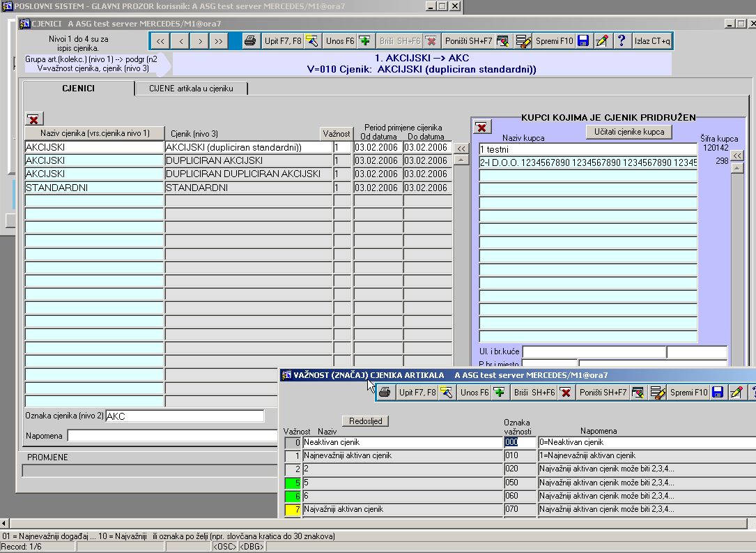Click Upit F7, F8 button in CJENICI toolbar

point(283,41)
